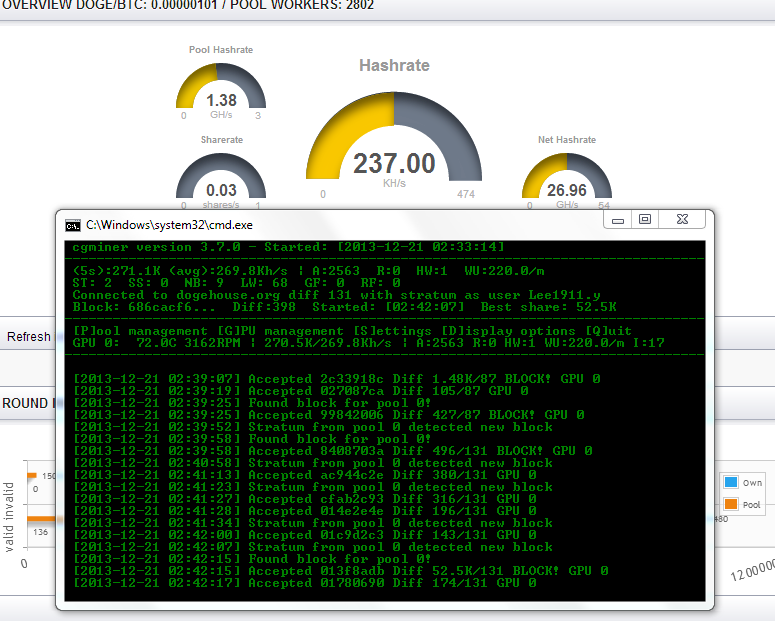Click log line 'Accepted 2c33918c Diff 1.48K/87'
Image resolution: width=775 pixels, height=621 pixels.
[337, 379]
